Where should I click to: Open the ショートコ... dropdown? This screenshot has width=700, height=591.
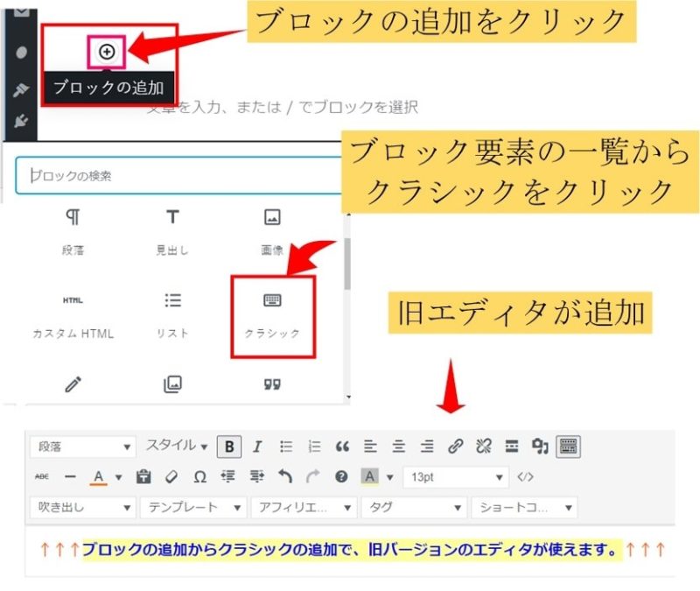pyautogui.click(x=524, y=508)
